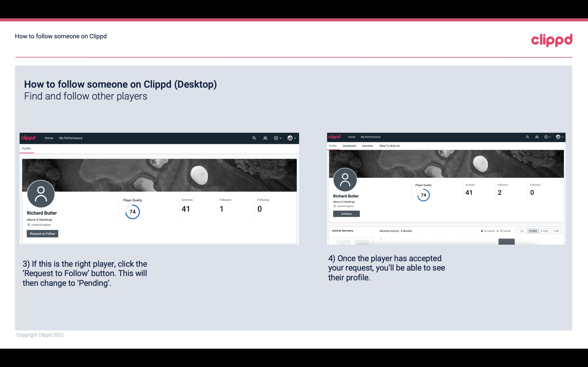The height and width of the screenshot is (367, 588).
Task: Click the 'Unfollow' button on accepted profile
Action: (x=346, y=214)
